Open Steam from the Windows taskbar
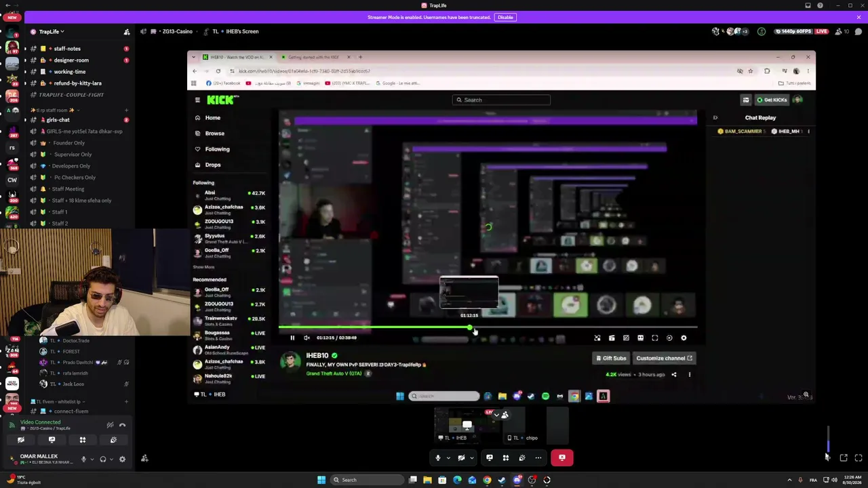This screenshot has width=868, height=488. pyautogui.click(x=502, y=480)
